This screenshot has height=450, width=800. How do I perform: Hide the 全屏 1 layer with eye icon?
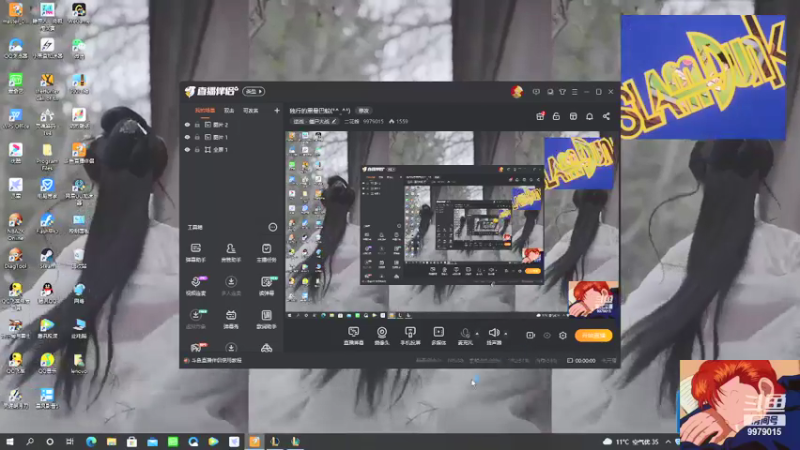coord(187,149)
